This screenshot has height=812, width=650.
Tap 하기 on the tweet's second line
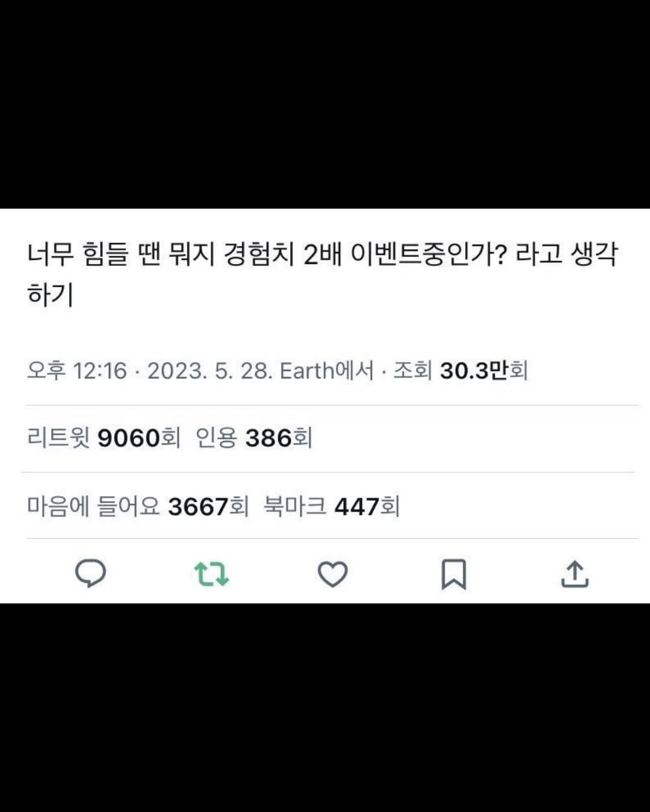point(50,294)
